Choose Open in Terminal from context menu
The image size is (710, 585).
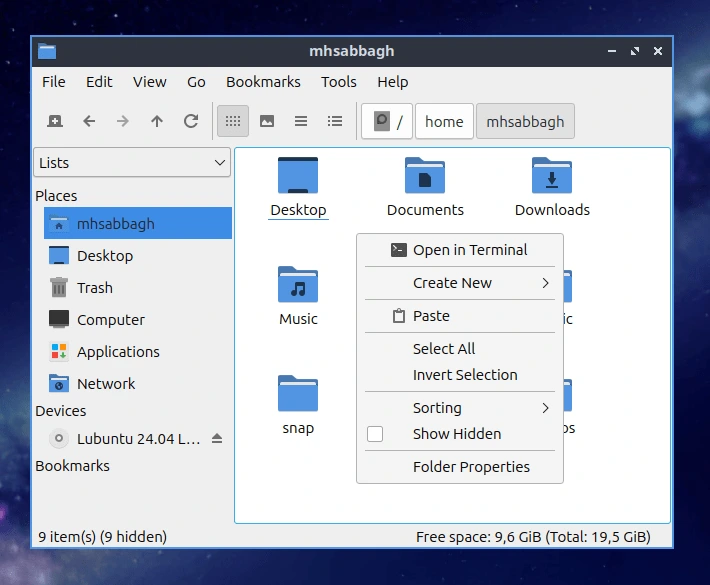460,250
